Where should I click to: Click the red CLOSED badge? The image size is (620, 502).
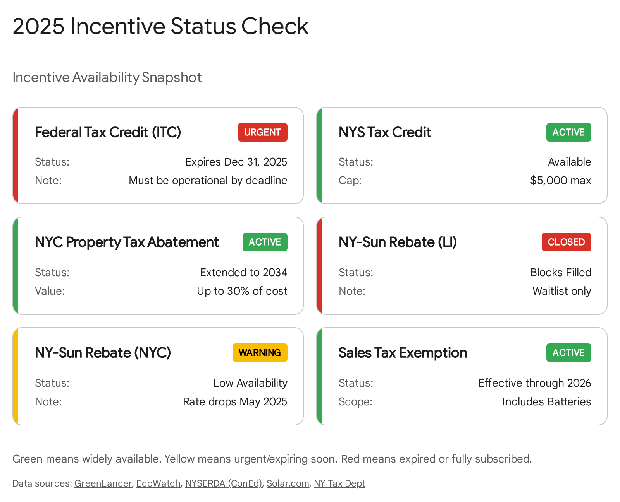point(566,242)
